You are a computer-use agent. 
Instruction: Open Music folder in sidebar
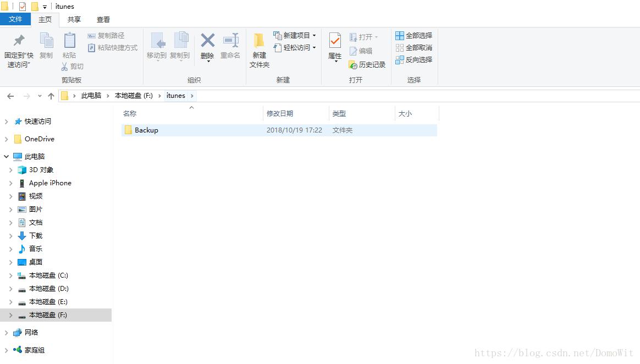click(31, 249)
